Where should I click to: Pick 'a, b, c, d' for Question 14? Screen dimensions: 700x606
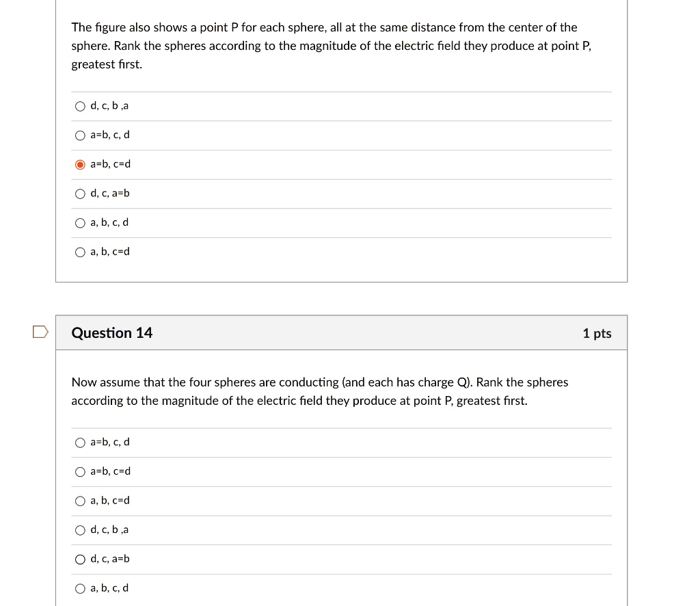[81, 588]
